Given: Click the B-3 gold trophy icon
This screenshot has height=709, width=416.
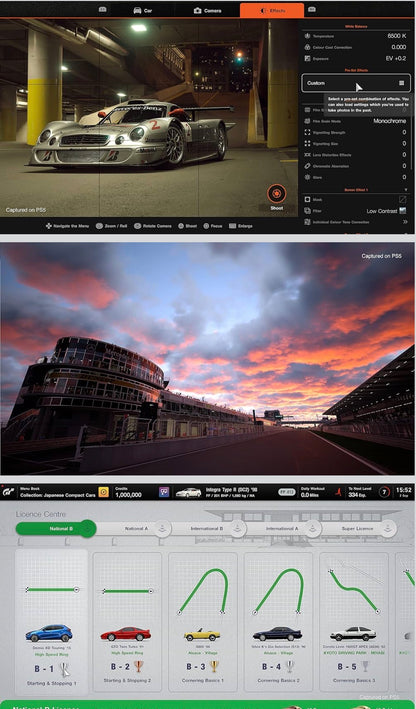Looking at the screenshot, I should point(214,666).
